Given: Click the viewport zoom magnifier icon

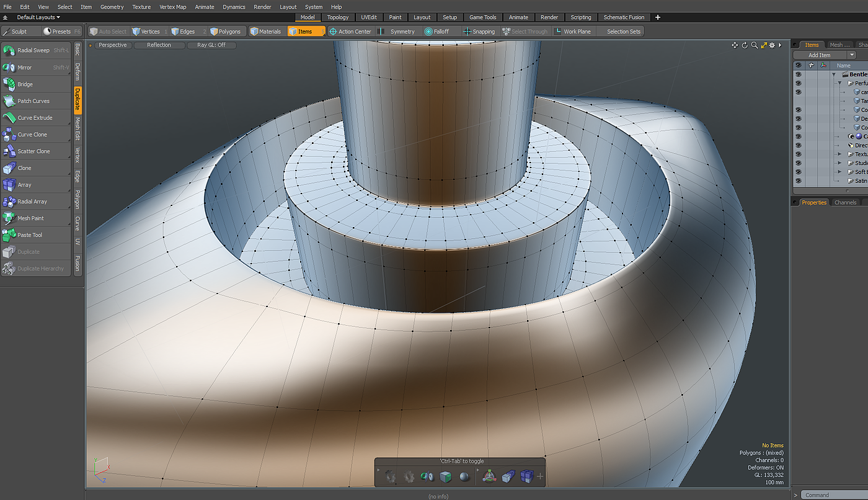Looking at the screenshot, I should click(755, 45).
